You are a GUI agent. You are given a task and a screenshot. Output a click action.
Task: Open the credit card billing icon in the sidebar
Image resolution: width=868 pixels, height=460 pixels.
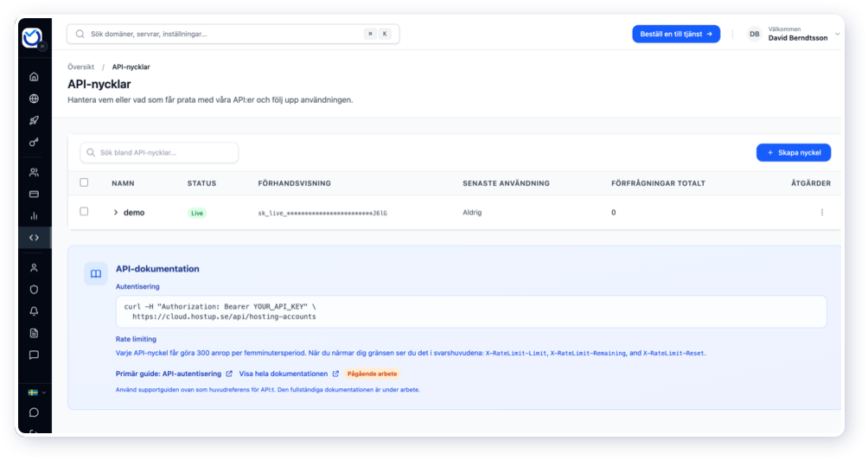[x=34, y=195]
